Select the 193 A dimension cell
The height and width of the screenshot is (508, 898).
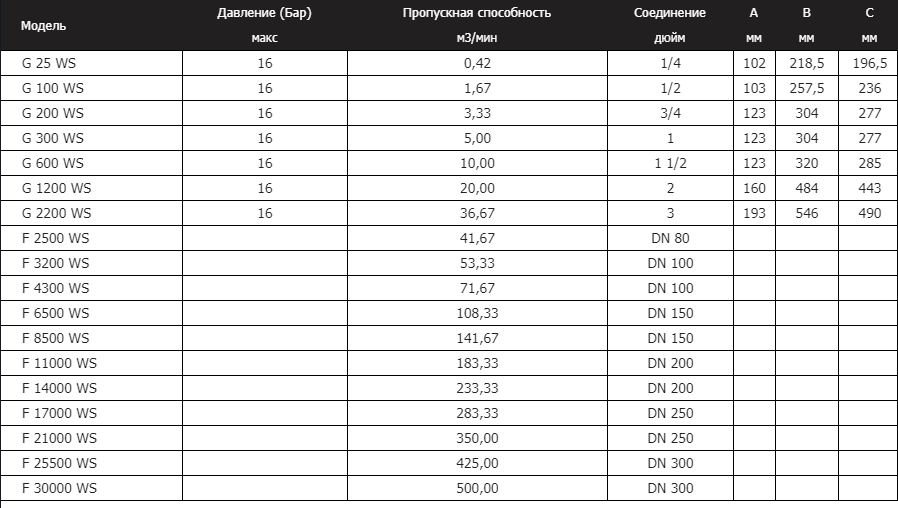754,213
